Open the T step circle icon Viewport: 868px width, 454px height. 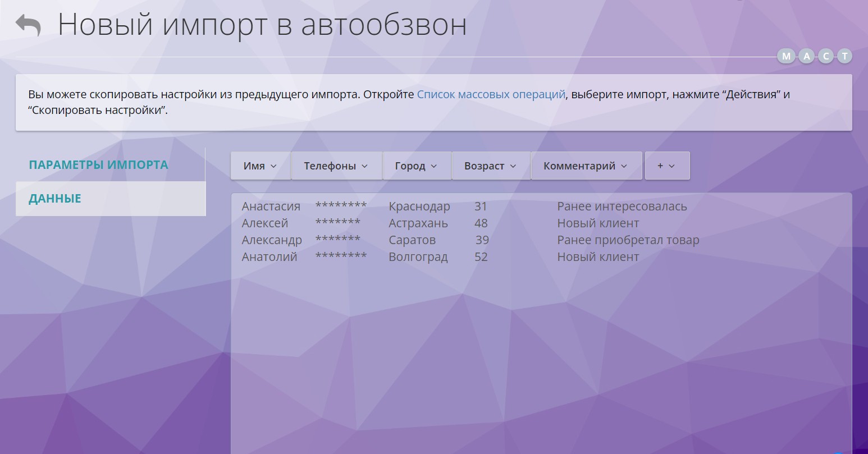844,56
